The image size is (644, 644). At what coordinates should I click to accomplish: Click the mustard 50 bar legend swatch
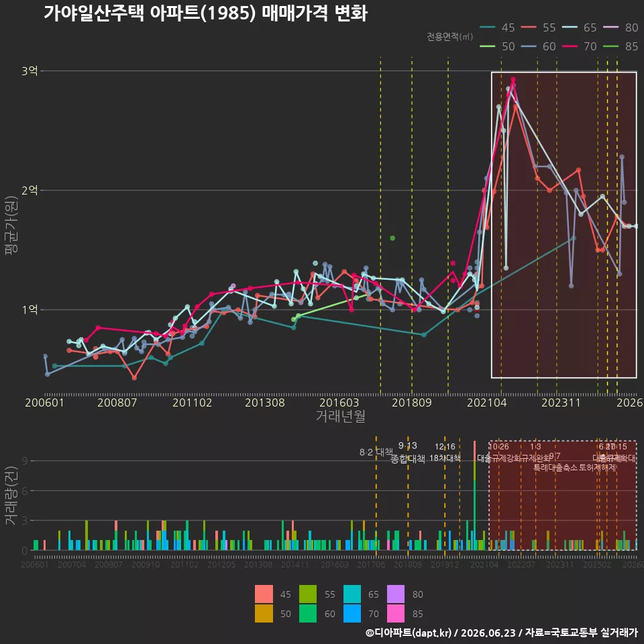[x=264, y=613]
